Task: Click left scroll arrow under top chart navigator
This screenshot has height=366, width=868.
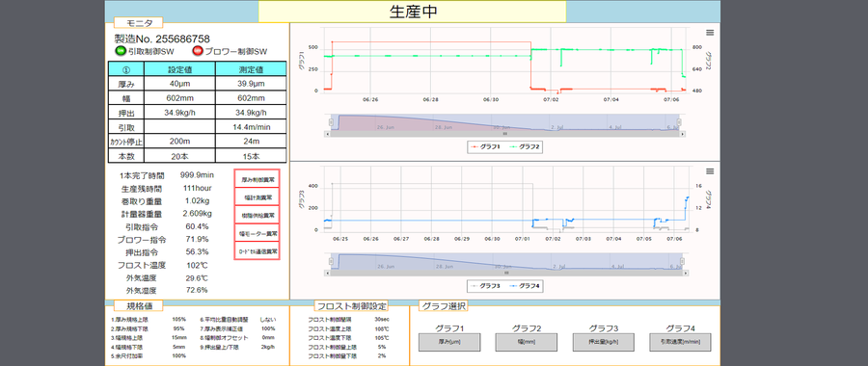Action: tap(327, 134)
